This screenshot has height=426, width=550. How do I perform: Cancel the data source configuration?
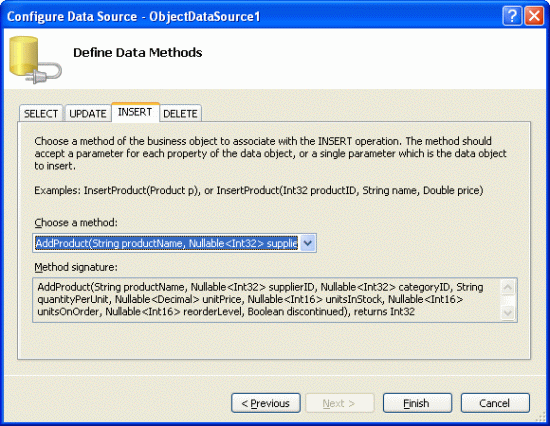pos(495,403)
